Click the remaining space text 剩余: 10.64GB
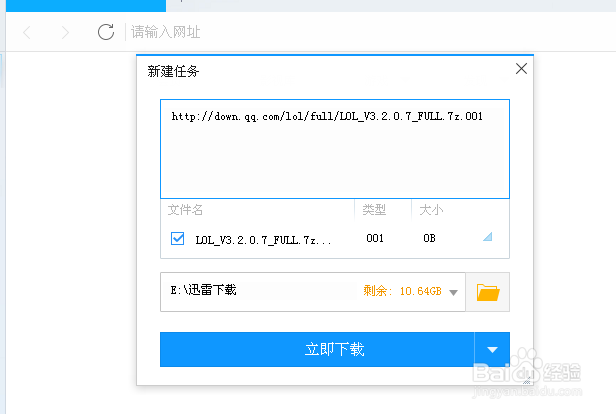 pyautogui.click(x=402, y=291)
